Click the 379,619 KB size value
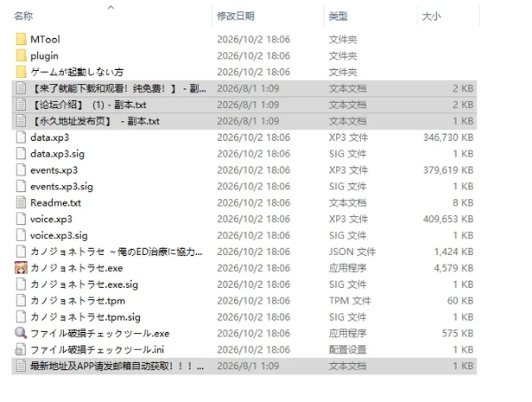This screenshot has height=402, width=532. pyautogui.click(x=448, y=170)
